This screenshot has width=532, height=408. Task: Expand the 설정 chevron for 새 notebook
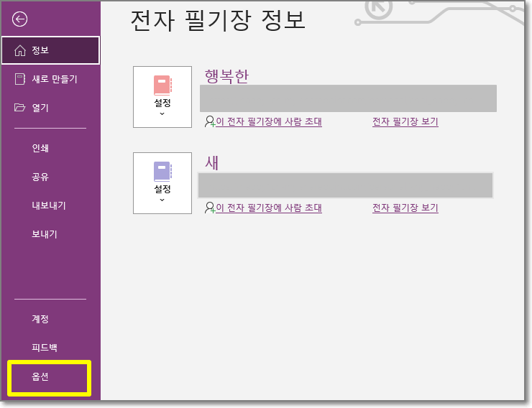coord(162,200)
